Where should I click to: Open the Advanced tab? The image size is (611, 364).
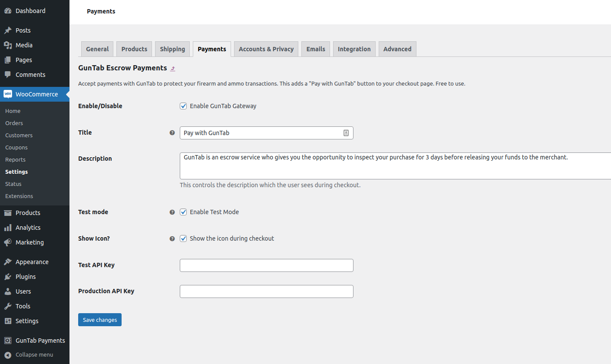[x=397, y=49]
